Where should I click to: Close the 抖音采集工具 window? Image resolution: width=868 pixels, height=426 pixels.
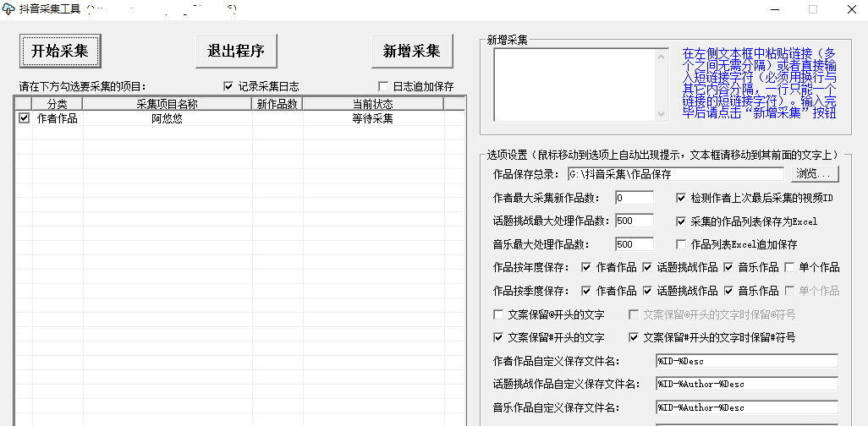click(853, 9)
